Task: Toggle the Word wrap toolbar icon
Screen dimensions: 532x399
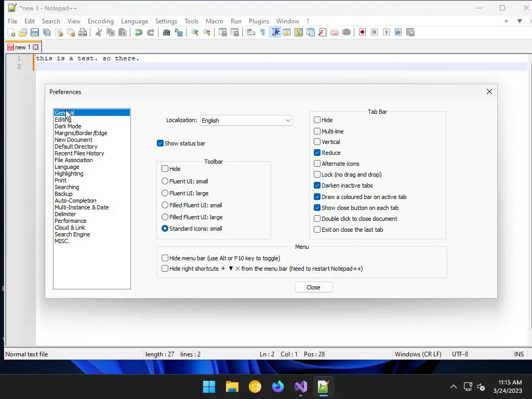Action: (x=251, y=32)
